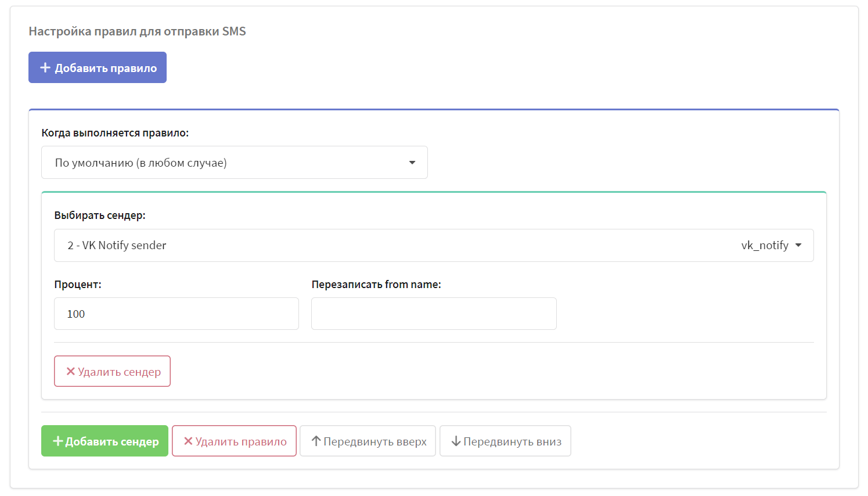This screenshot has width=868, height=496.
Task: Open the 'Выбирать сендер' dropdown
Action: [434, 245]
